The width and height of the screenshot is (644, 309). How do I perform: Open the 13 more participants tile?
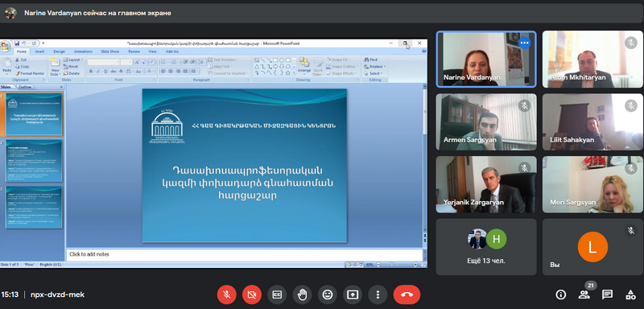486,246
